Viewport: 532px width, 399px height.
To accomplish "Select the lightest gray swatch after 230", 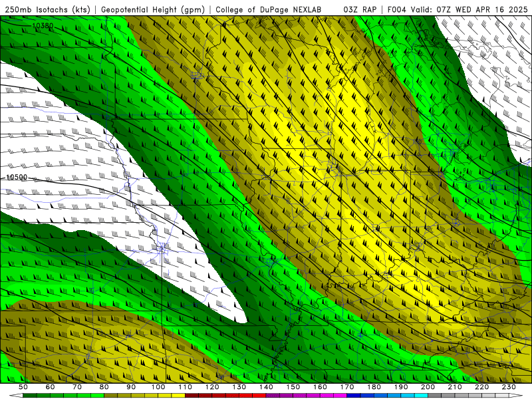I will tap(502, 396).
